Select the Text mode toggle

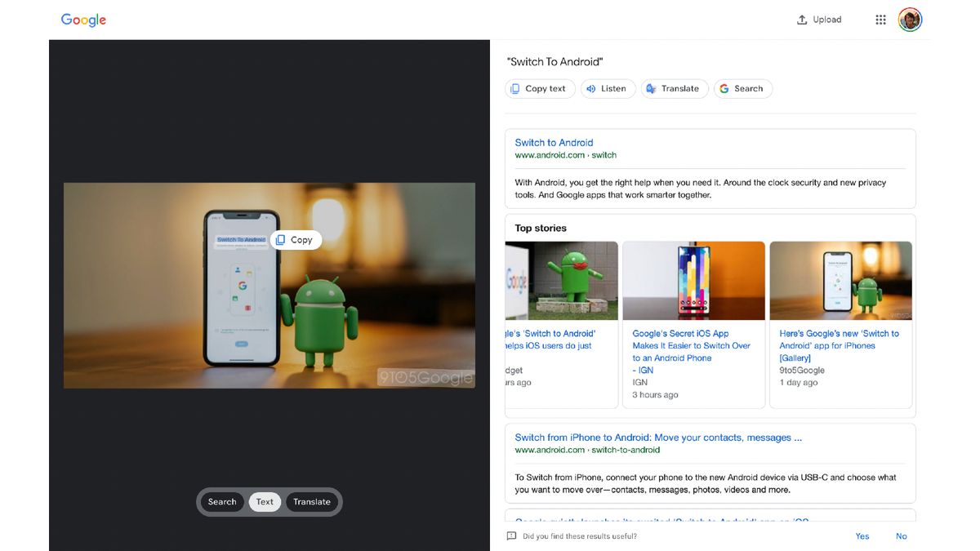pyautogui.click(x=265, y=502)
